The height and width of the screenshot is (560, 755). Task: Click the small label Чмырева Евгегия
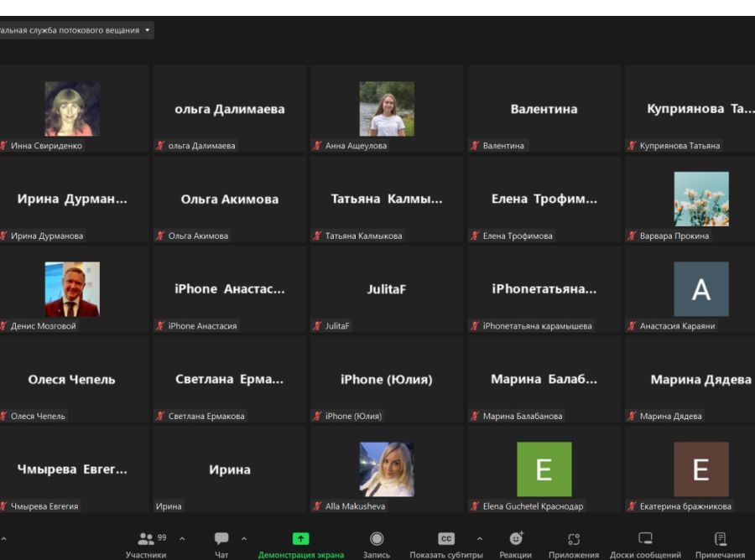44,506
